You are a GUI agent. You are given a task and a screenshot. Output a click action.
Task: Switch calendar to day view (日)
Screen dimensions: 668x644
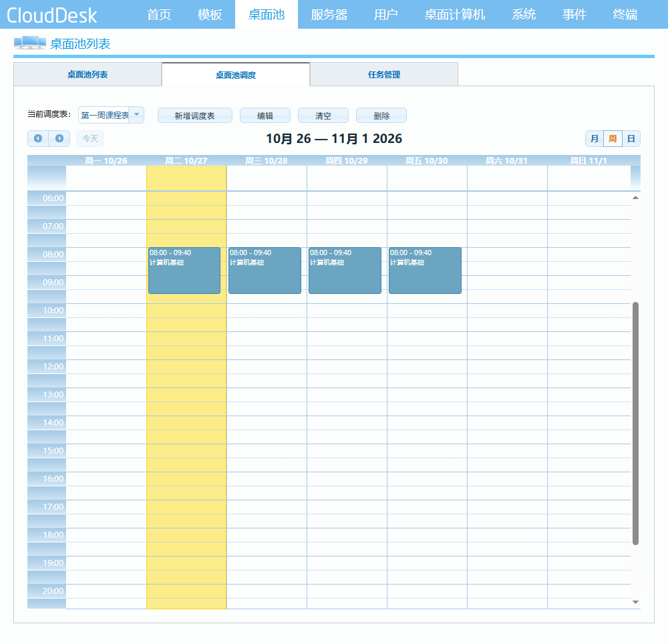point(631,138)
